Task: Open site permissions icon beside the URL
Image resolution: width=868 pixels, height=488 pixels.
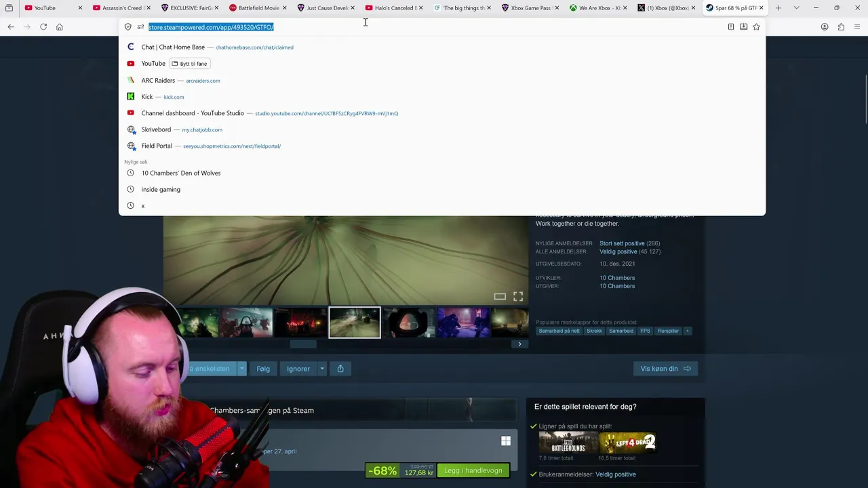Action: [x=140, y=27]
